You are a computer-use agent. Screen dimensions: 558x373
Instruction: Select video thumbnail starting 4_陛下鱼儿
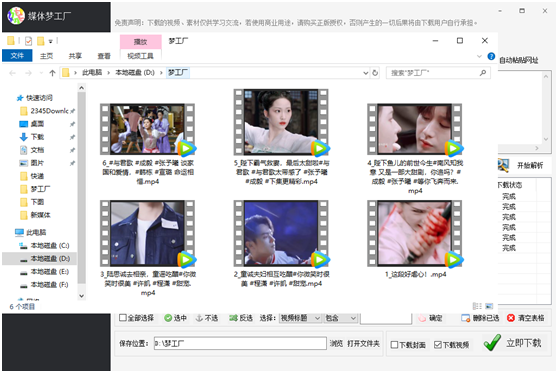coord(415,129)
